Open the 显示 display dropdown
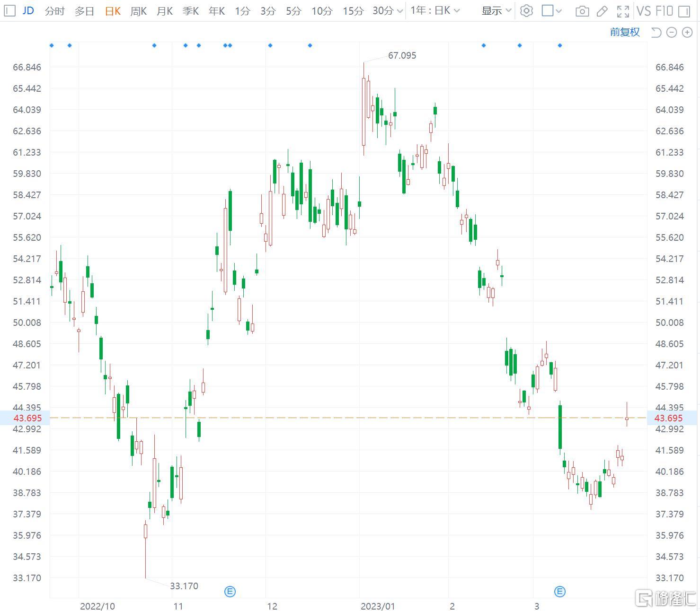 click(496, 10)
